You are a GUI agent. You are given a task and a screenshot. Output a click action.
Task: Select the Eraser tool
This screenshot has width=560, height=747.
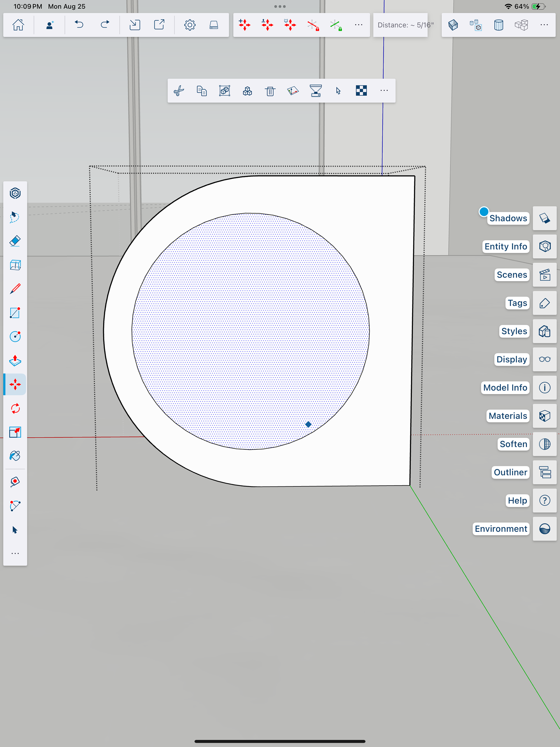[x=15, y=241]
